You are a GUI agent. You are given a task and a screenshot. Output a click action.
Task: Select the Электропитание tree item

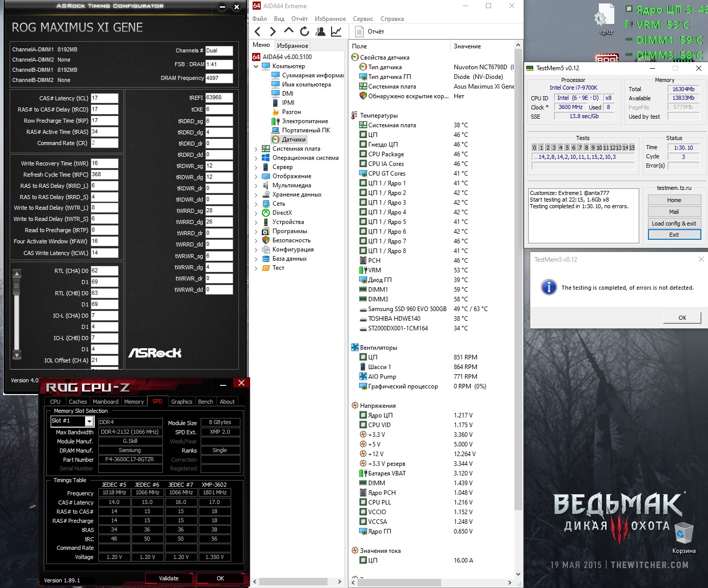(300, 121)
